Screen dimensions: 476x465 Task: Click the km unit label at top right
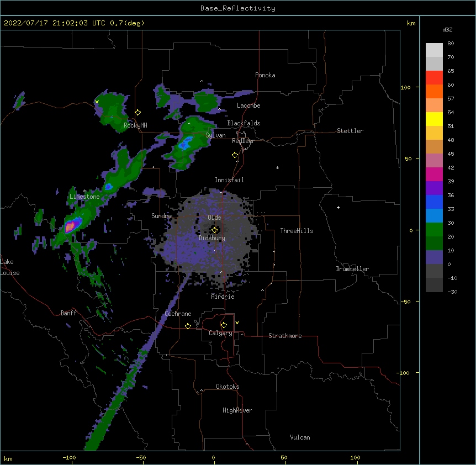coord(411,23)
